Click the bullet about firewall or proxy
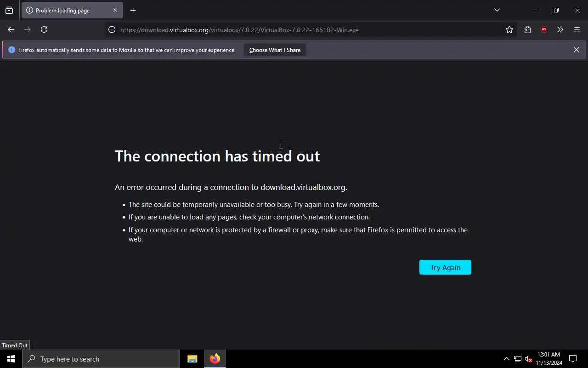Viewport: 588px width, 368px height. (x=298, y=234)
